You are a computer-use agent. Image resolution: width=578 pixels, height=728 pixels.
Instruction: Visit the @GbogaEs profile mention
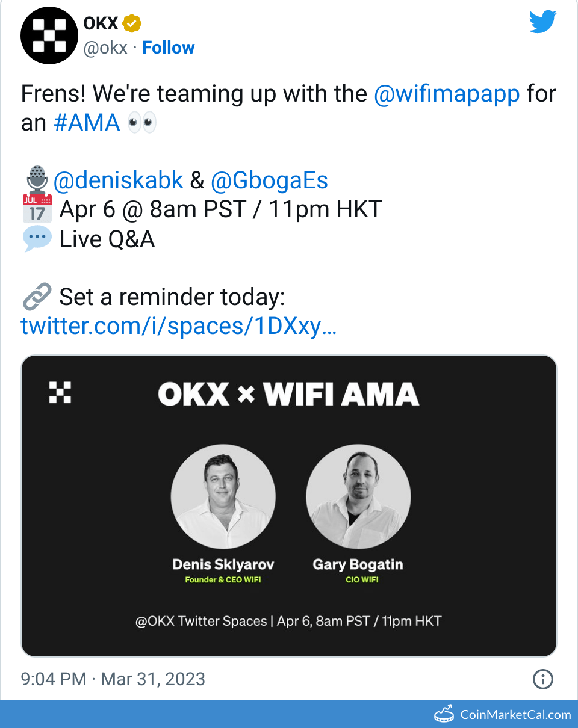269,180
